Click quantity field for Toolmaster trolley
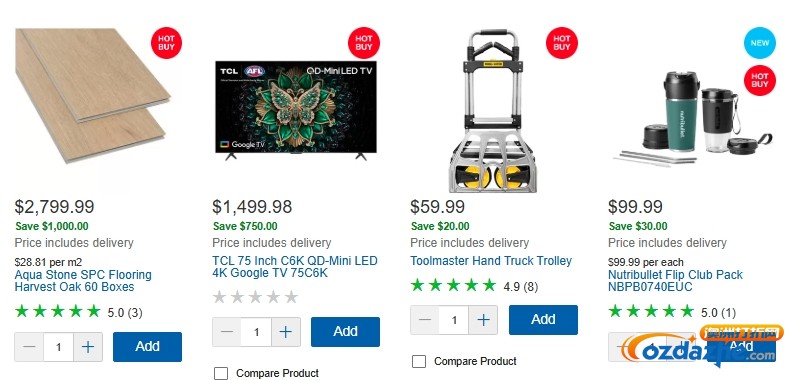Image resolution: width=806 pixels, height=380 pixels. [454, 320]
